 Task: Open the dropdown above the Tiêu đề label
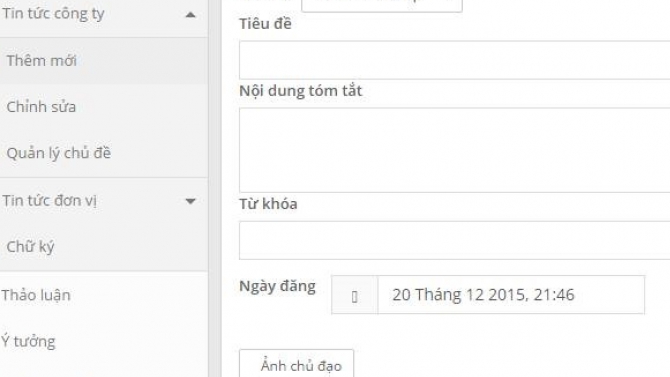(382, 5)
